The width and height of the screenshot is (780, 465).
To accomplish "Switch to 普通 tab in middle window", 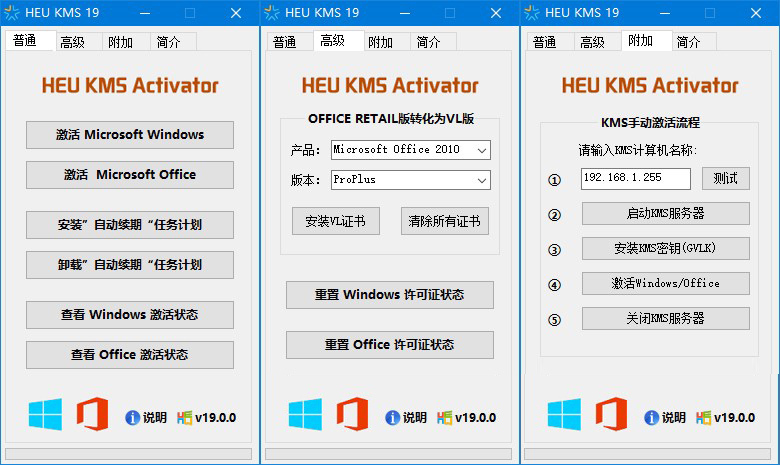I will pos(290,42).
